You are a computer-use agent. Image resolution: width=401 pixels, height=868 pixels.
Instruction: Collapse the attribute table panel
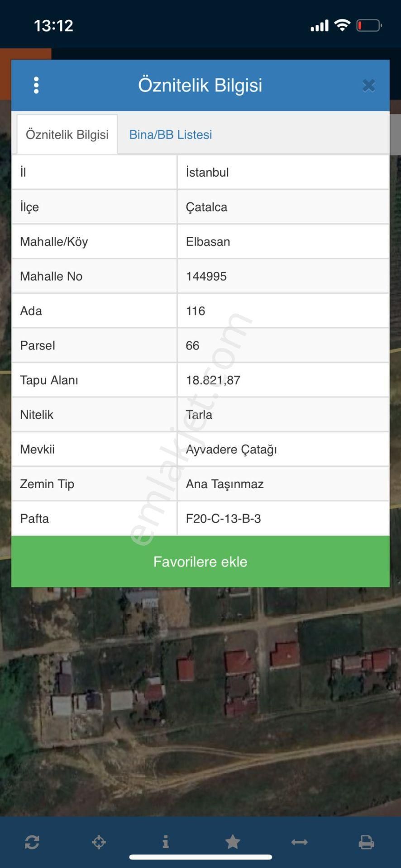[368, 85]
